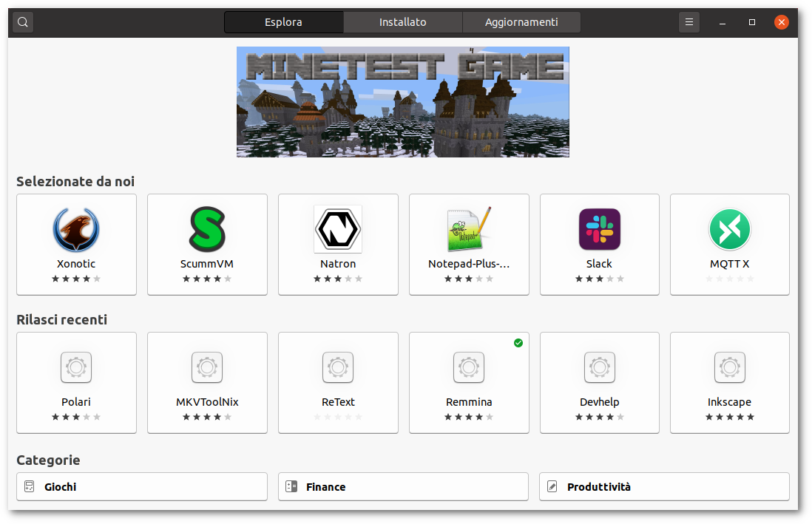Click the Xonotic star rating

76,279
